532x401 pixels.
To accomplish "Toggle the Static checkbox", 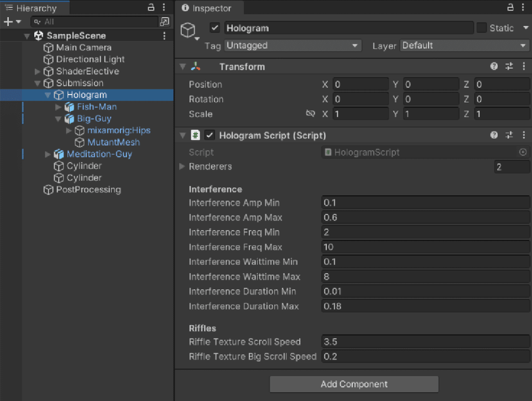I will pyautogui.click(x=482, y=28).
